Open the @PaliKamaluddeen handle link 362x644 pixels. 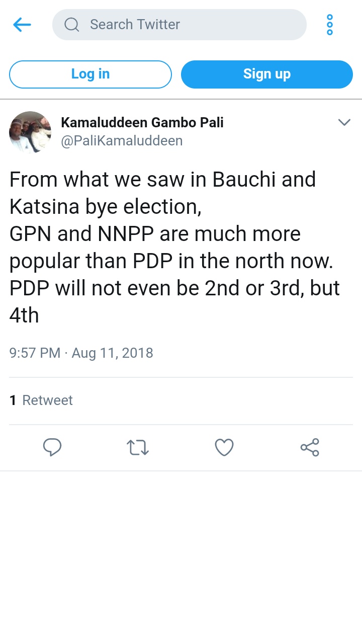122,141
